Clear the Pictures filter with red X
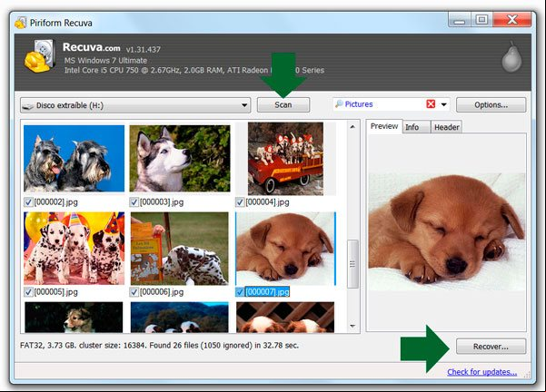The image size is (546, 392). [431, 104]
